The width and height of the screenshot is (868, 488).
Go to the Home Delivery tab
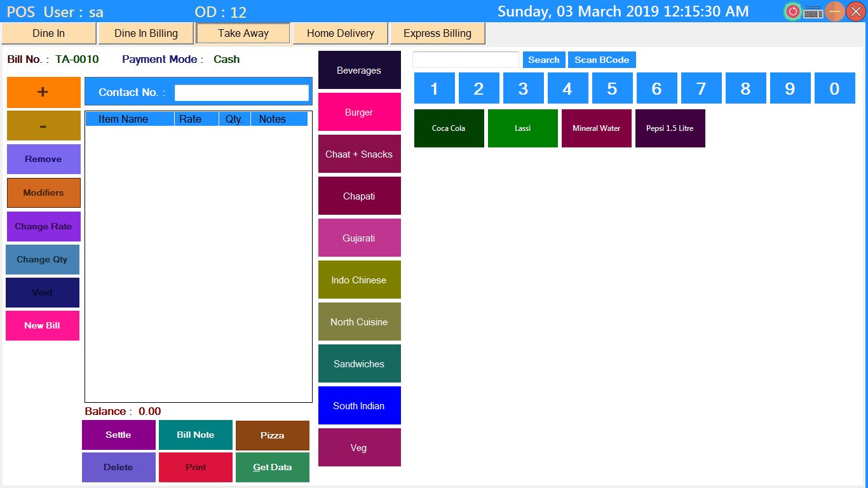pos(341,34)
